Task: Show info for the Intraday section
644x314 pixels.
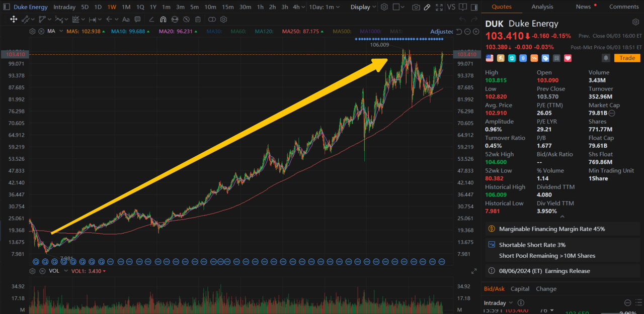Action: (521, 303)
